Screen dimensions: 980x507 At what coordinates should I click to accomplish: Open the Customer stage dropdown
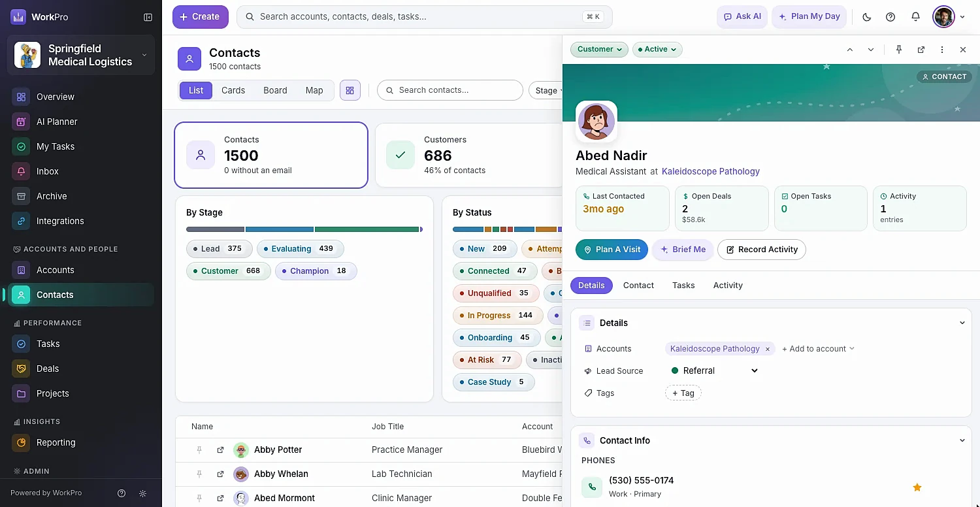click(599, 49)
